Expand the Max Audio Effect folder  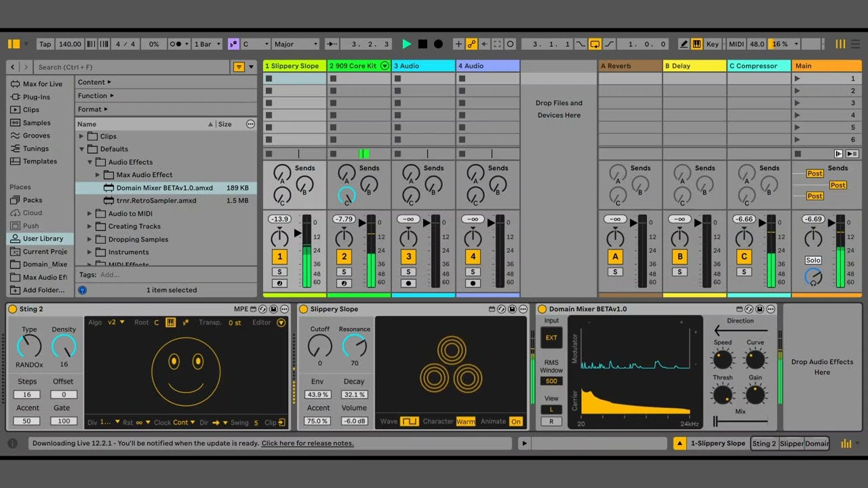click(98, 175)
